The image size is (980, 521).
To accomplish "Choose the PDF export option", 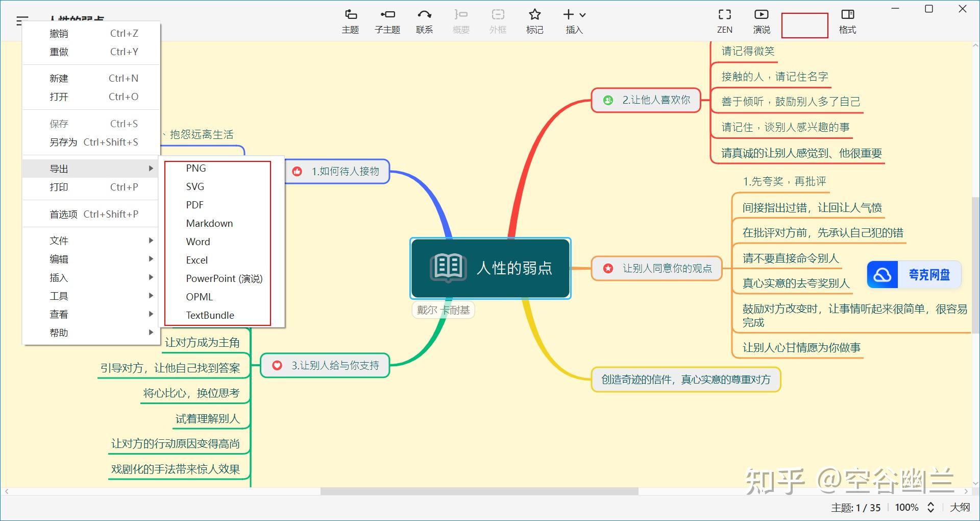I will point(194,204).
